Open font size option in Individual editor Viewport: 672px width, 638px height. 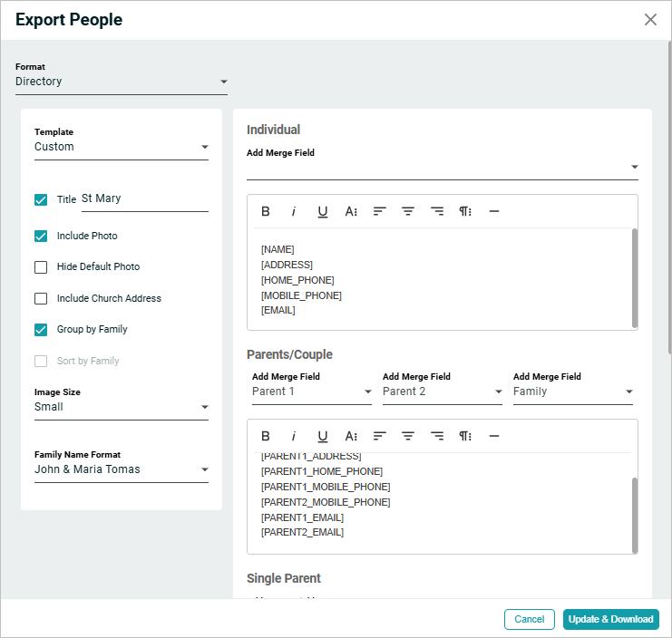pos(351,211)
